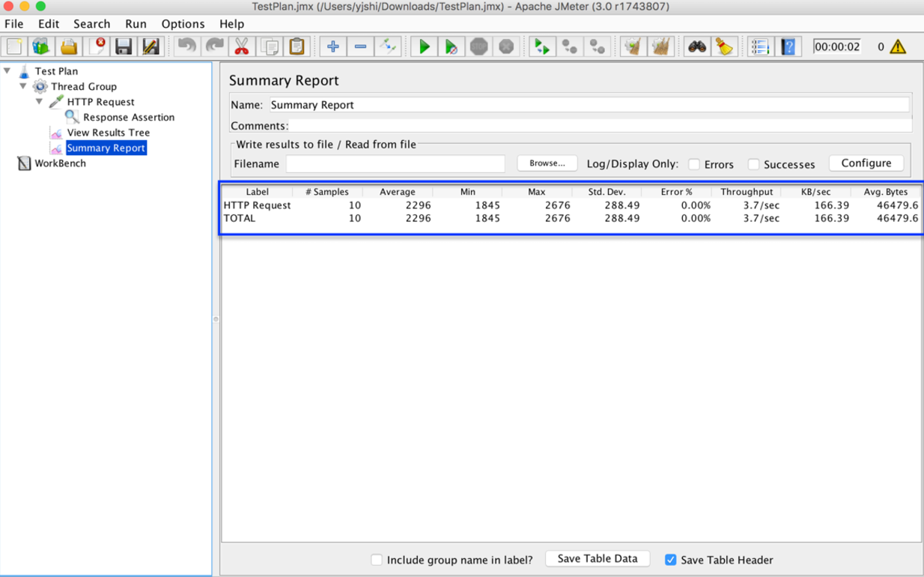Select View Results Tree in the tree
The height and width of the screenshot is (577, 924).
coord(109,133)
